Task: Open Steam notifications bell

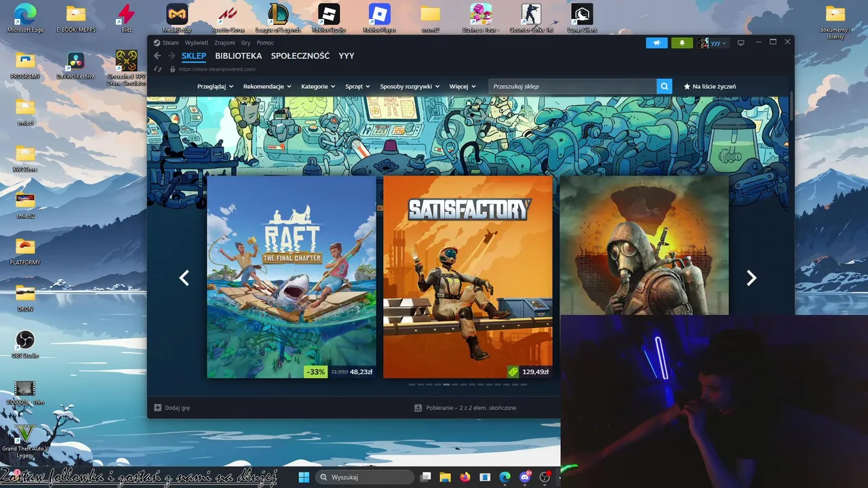Action: [682, 43]
